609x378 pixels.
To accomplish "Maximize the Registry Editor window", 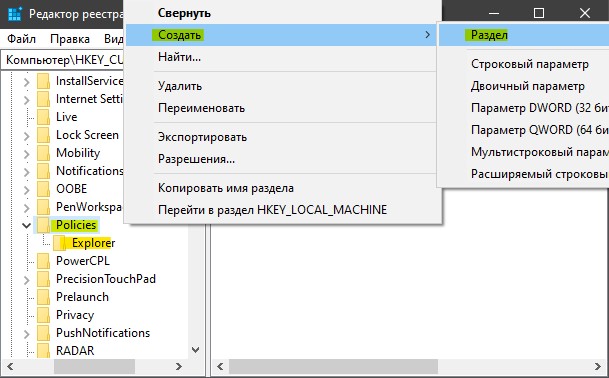I will click(539, 13).
